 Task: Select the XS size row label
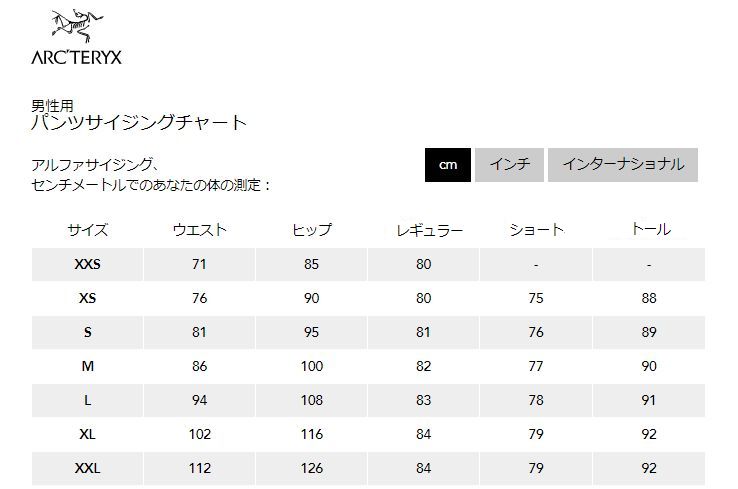88,299
